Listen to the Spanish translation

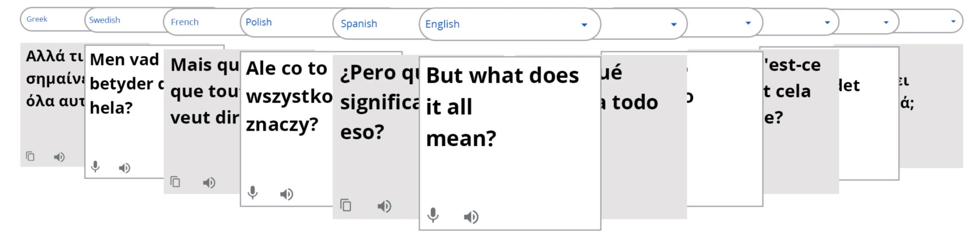point(384,206)
